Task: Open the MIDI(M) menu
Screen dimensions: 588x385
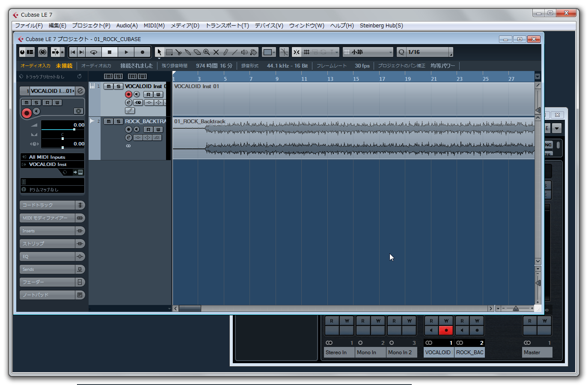Action: click(x=154, y=26)
